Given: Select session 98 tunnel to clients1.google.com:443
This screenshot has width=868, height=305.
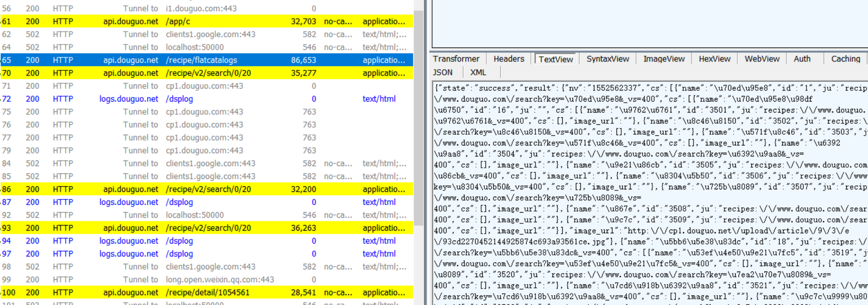Looking at the screenshot, I should pos(207,266).
